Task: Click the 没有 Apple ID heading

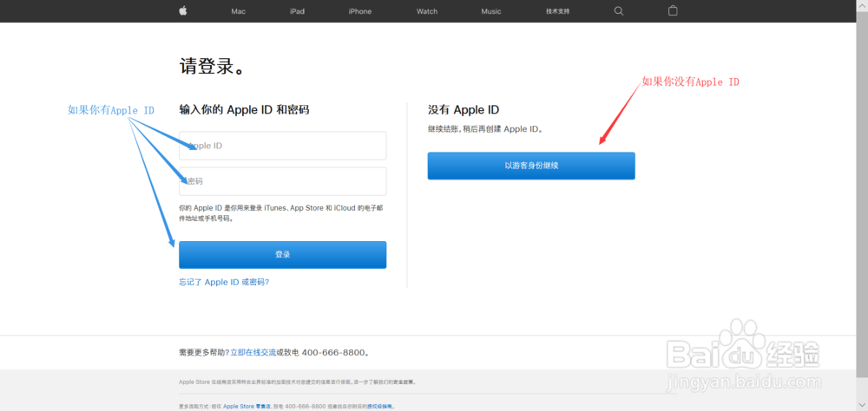Action: click(464, 109)
